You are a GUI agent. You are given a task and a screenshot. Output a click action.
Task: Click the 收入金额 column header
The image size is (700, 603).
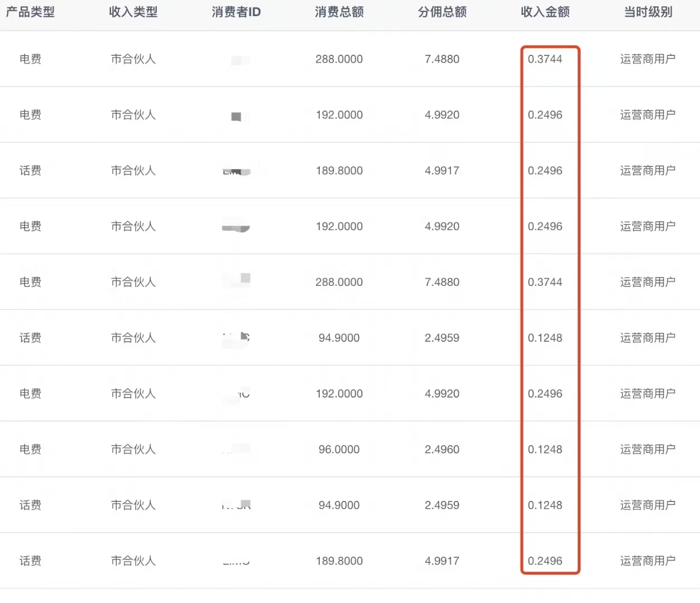[545, 12]
